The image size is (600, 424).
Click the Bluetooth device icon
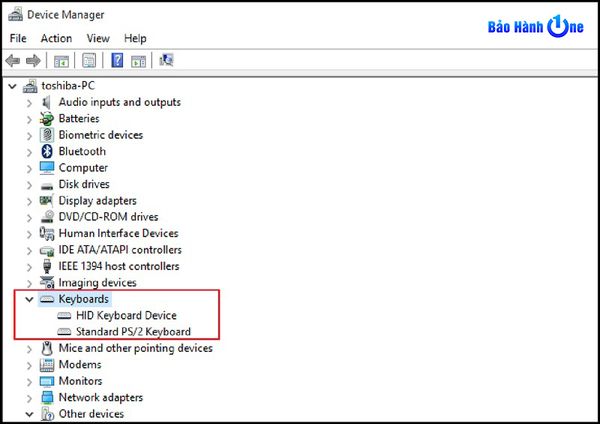point(47,151)
